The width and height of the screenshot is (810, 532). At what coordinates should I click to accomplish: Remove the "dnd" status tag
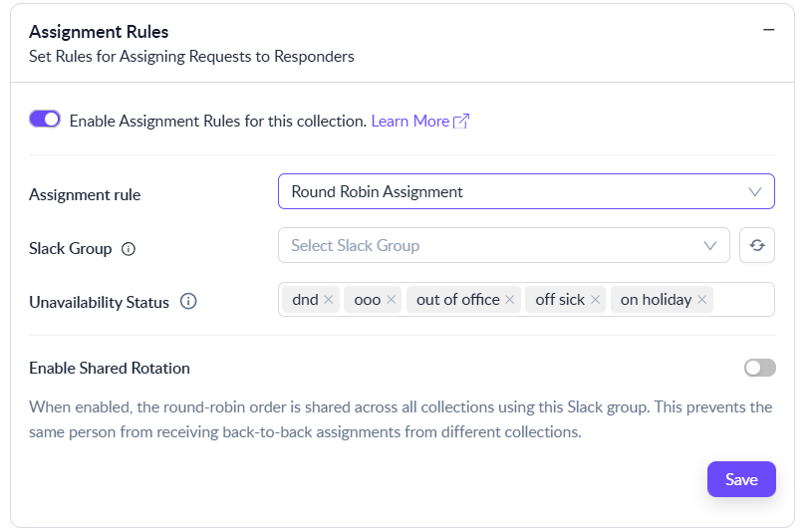(x=329, y=300)
